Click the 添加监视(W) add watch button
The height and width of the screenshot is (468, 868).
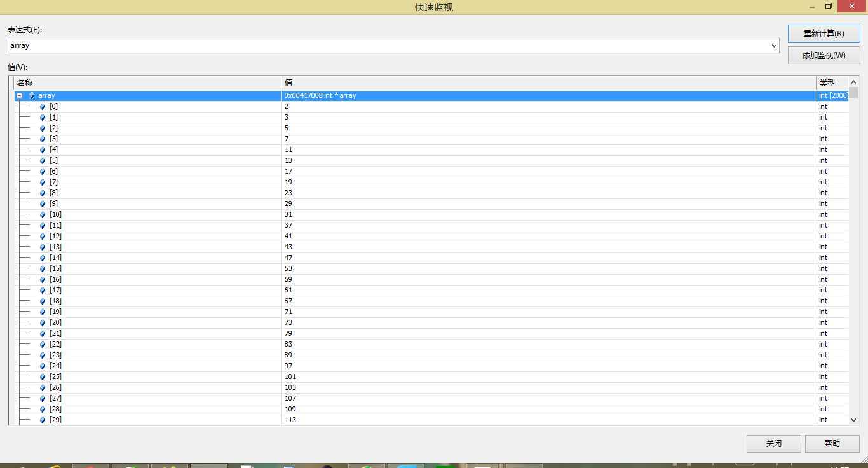pyautogui.click(x=824, y=55)
